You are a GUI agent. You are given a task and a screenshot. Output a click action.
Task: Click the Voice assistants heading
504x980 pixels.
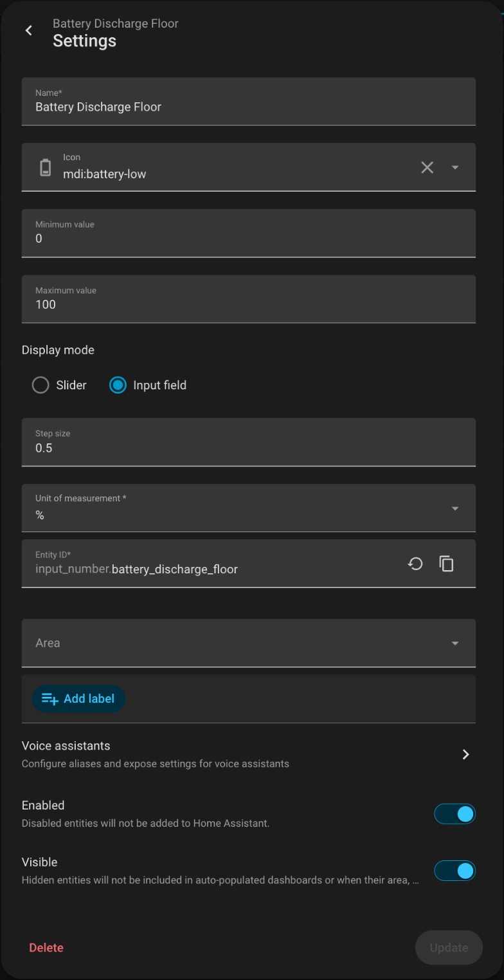click(66, 746)
